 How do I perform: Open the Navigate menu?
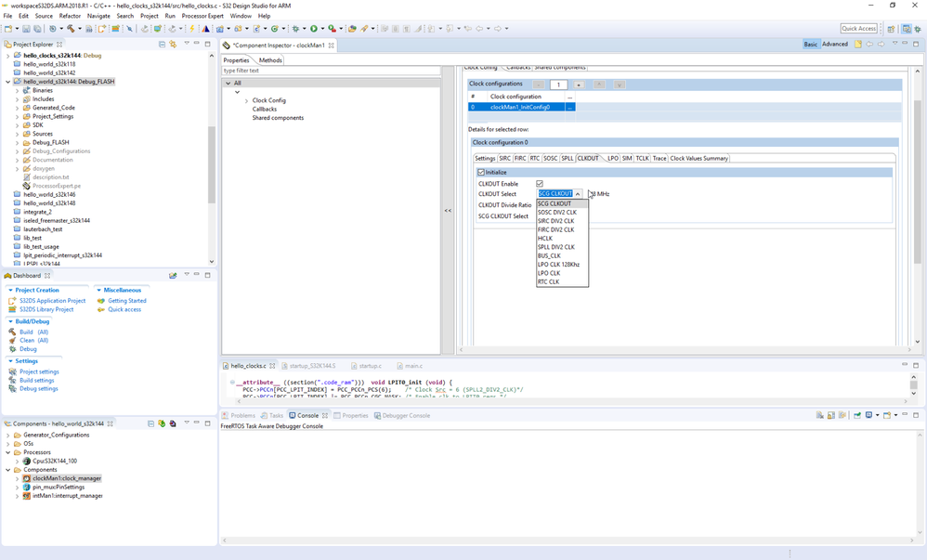(98, 16)
